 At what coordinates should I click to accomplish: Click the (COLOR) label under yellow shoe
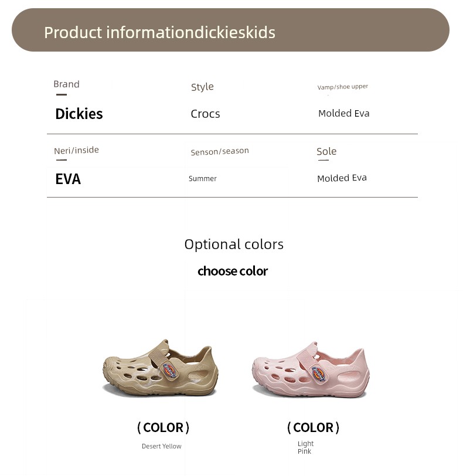click(x=164, y=427)
